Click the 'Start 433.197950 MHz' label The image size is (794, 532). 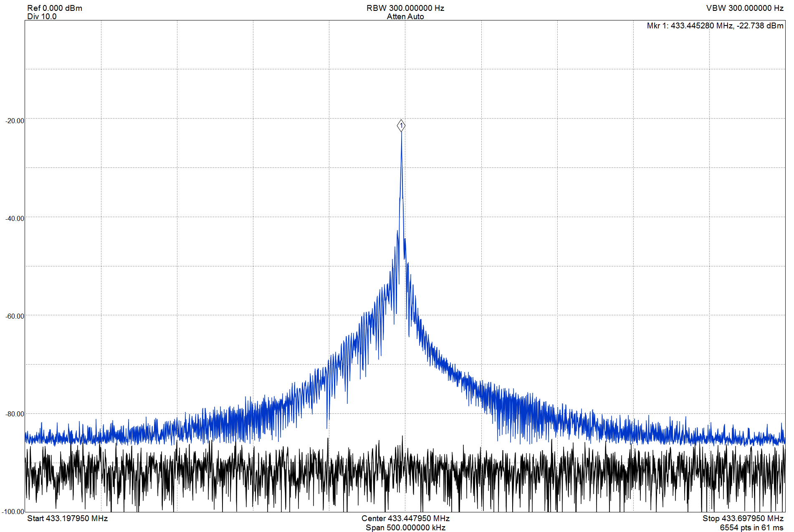[68, 518]
